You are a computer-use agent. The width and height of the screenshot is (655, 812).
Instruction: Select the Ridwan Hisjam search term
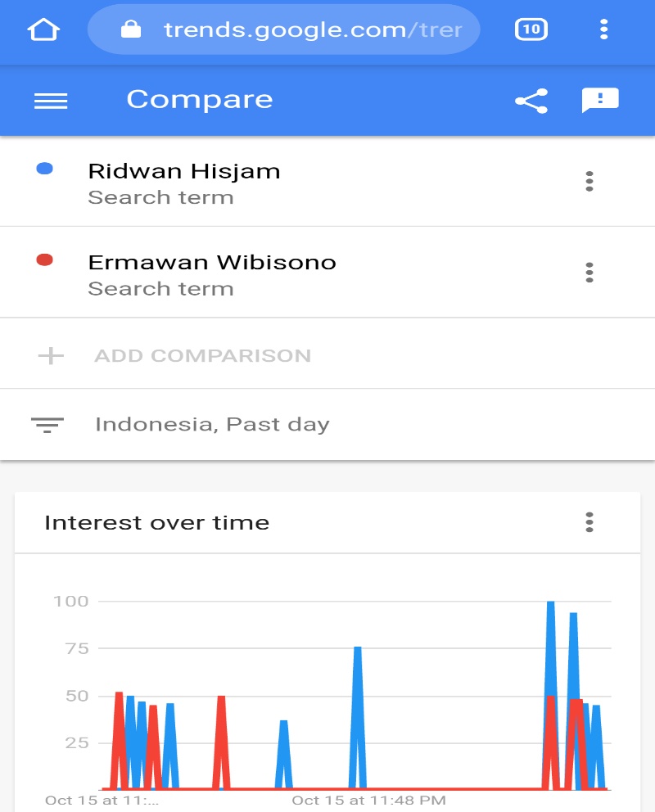pyautogui.click(x=184, y=172)
